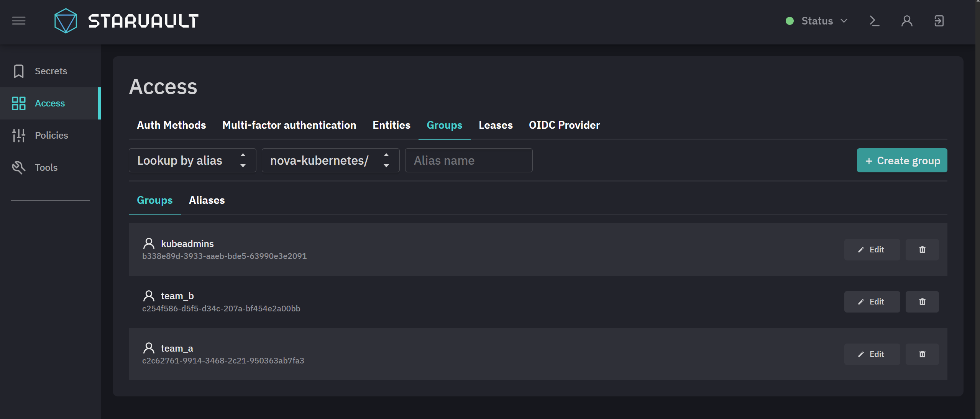Click the green status indicator dot
This screenshot has height=419, width=980.
point(790,21)
